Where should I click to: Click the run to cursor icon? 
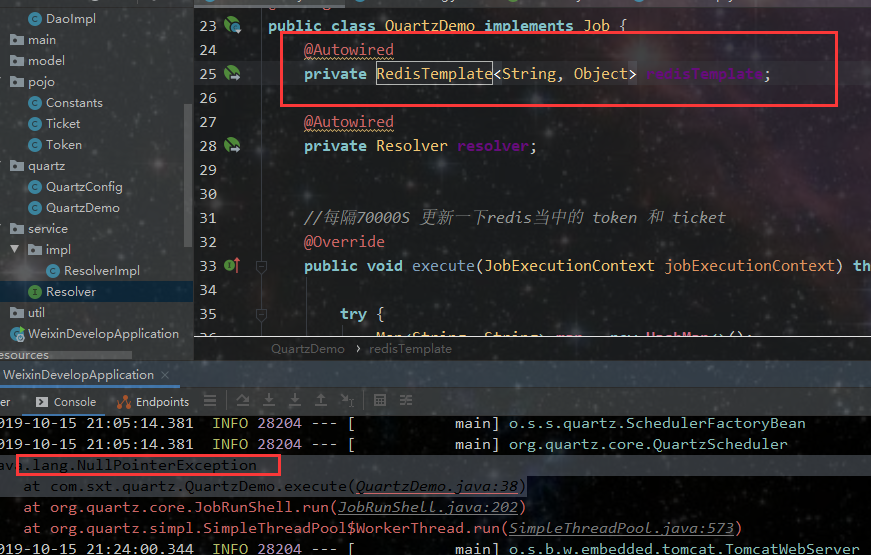[347, 400]
